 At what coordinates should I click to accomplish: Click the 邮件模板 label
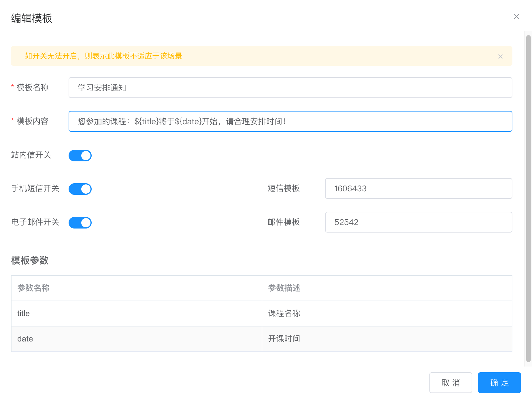tap(284, 222)
